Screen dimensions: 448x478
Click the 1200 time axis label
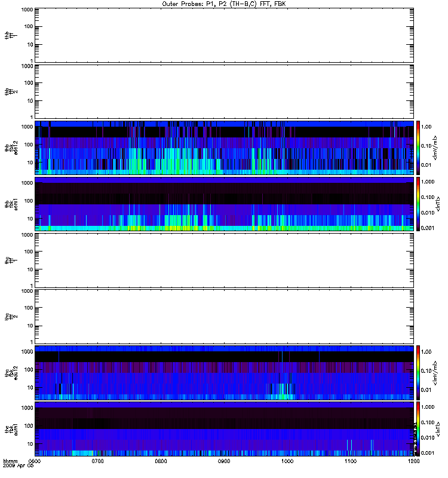click(x=413, y=461)
